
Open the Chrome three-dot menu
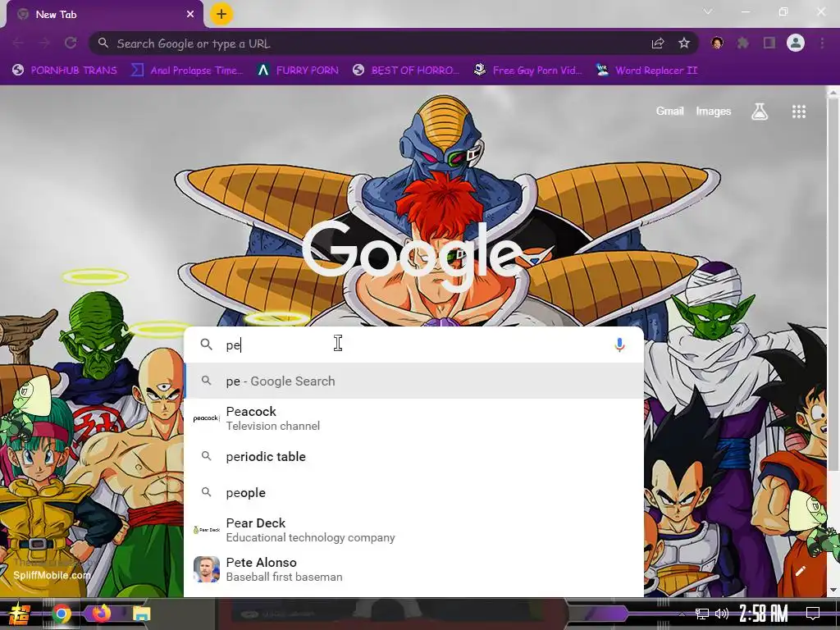(822, 43)
